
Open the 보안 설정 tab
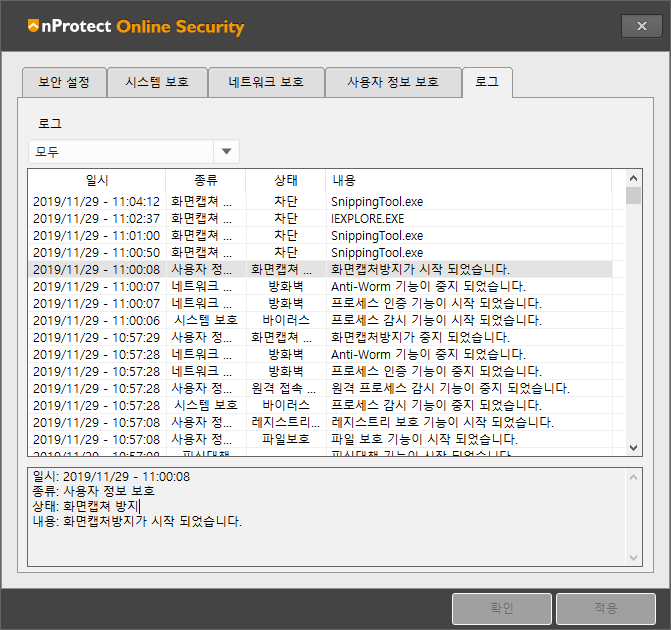pyautogui.click(x=64, y=82)
